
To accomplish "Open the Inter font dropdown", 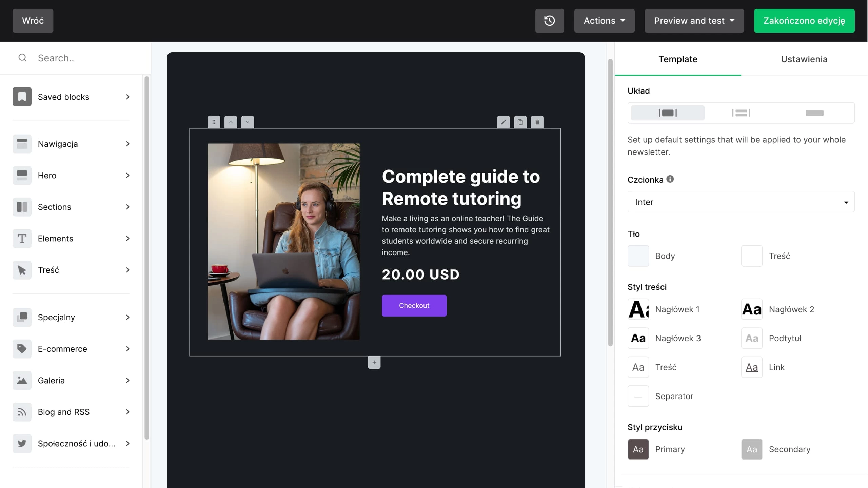I will tap(741, 202).
